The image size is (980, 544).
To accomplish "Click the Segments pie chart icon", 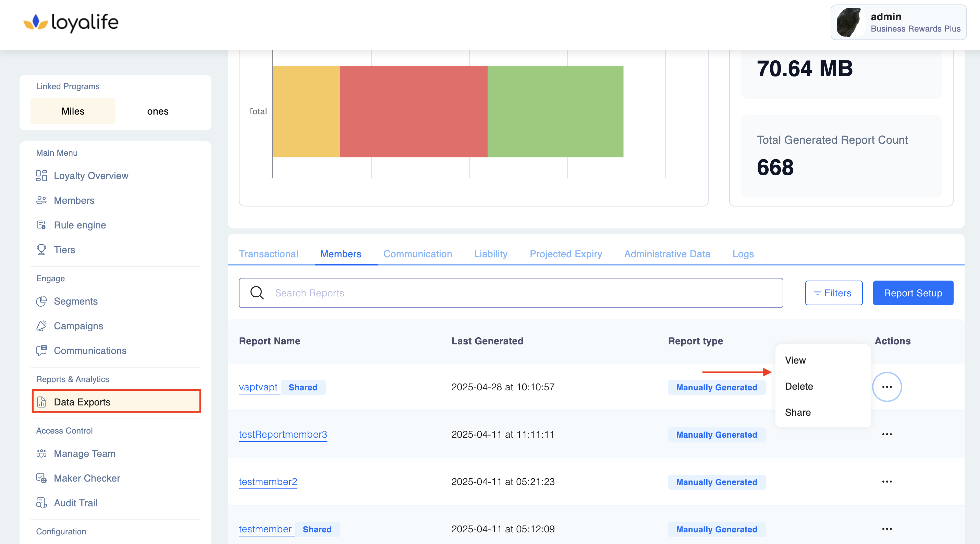I will pyautogui.click(x=41, y=301).
